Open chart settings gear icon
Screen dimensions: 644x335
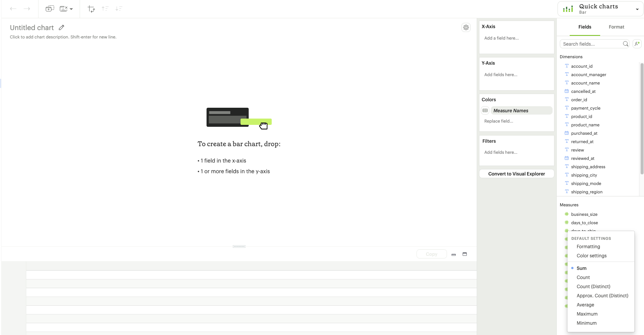tap(466, 27)
